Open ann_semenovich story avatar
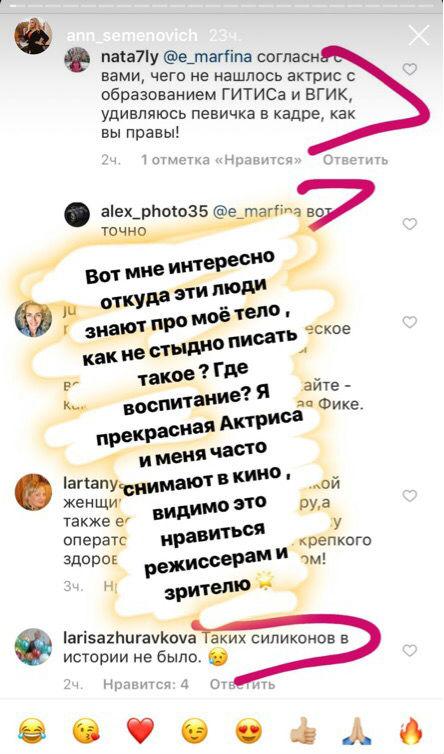444x754 pixels. pos(33,36)
